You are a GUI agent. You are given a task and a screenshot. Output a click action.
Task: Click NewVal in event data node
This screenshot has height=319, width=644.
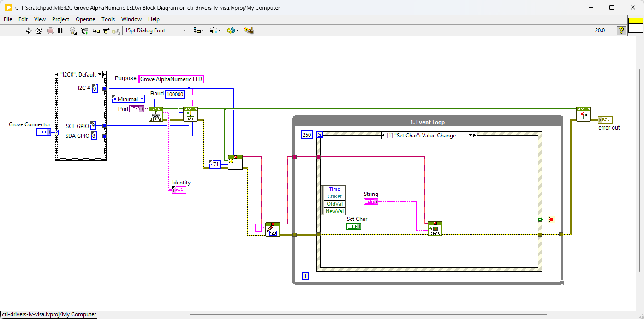(x=334, y=211)
